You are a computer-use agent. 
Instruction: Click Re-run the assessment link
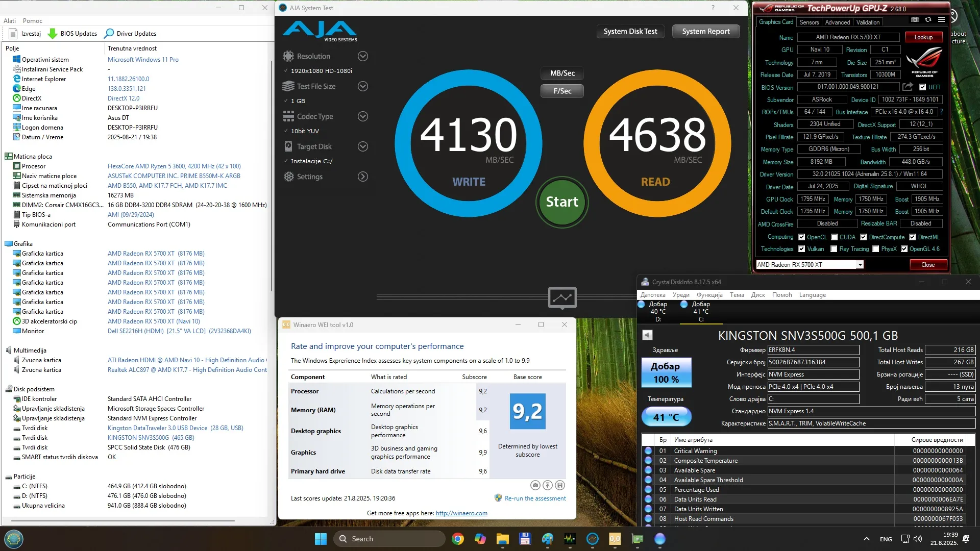[x=535, y=498]
